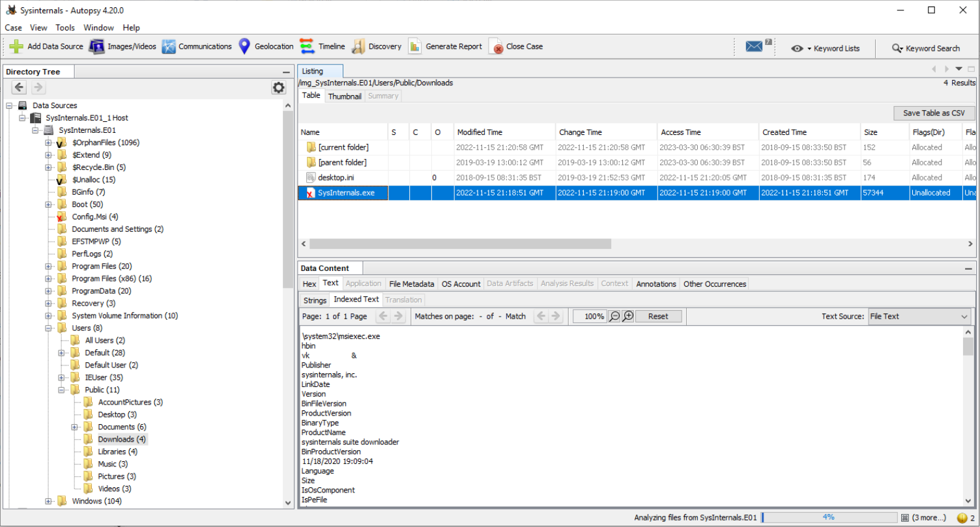Open the Keyword Lists dropdown
Viewport: 980px width, 527px height.
tap(826, 48)
